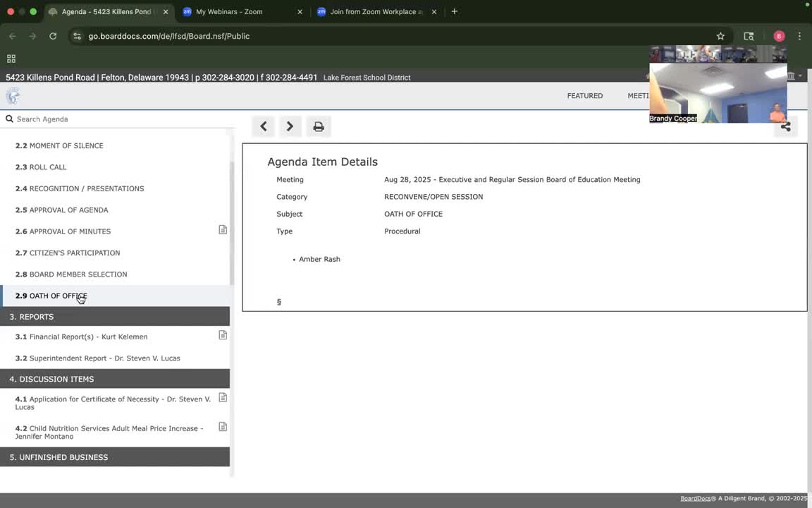Open attachment icon for Approval of Minutes
This screenshot has width=812, height=508.
click(x=223, y=230)
